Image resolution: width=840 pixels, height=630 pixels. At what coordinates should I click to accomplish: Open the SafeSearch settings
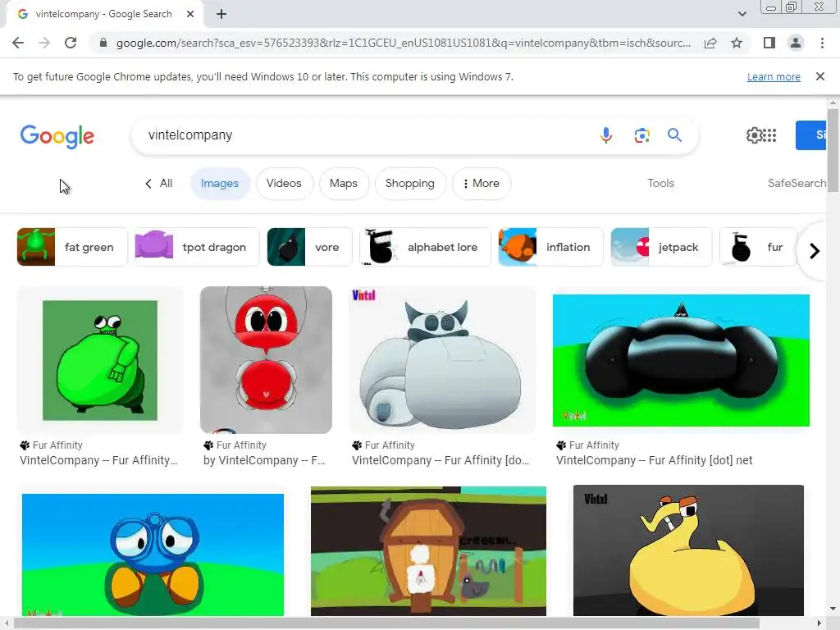(797, 183)
